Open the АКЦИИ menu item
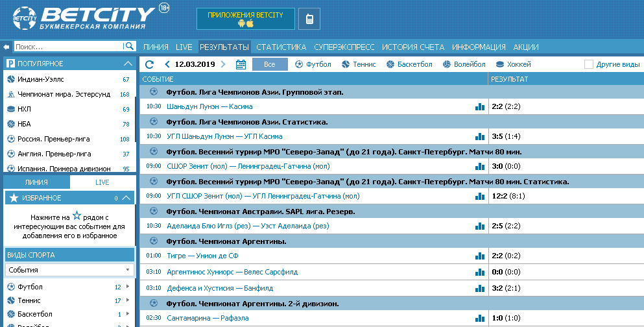This screenshot has height=327, width=644. tap(526, 47)
